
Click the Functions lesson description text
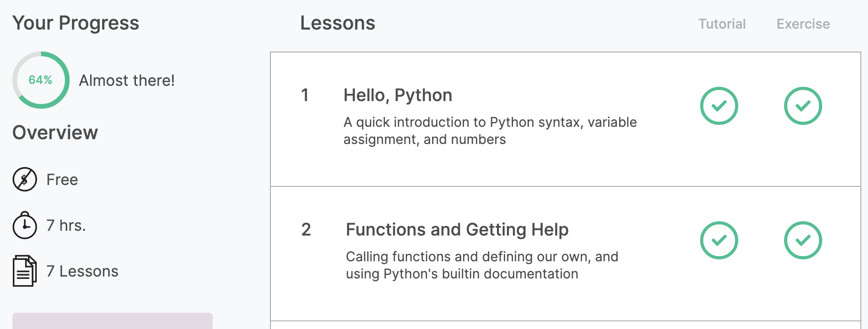482,265
